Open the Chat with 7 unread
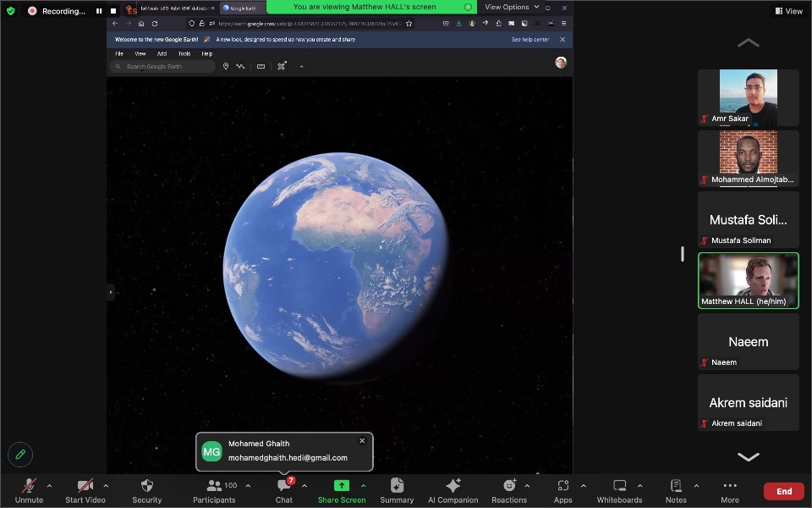This screenshot has height=508, width=812. pyautogui.click(x=284, y=491)
